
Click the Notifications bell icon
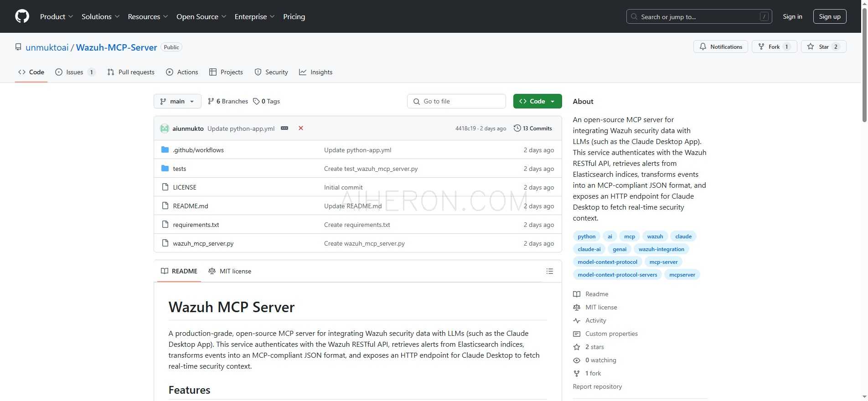click(x=703, y=46)
